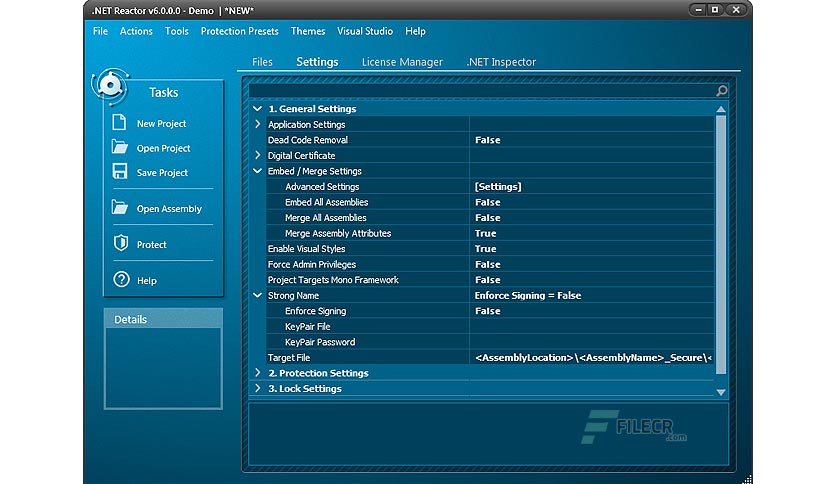
Task: Select the KeyPair File row label
Action: [x=308, y=326]
